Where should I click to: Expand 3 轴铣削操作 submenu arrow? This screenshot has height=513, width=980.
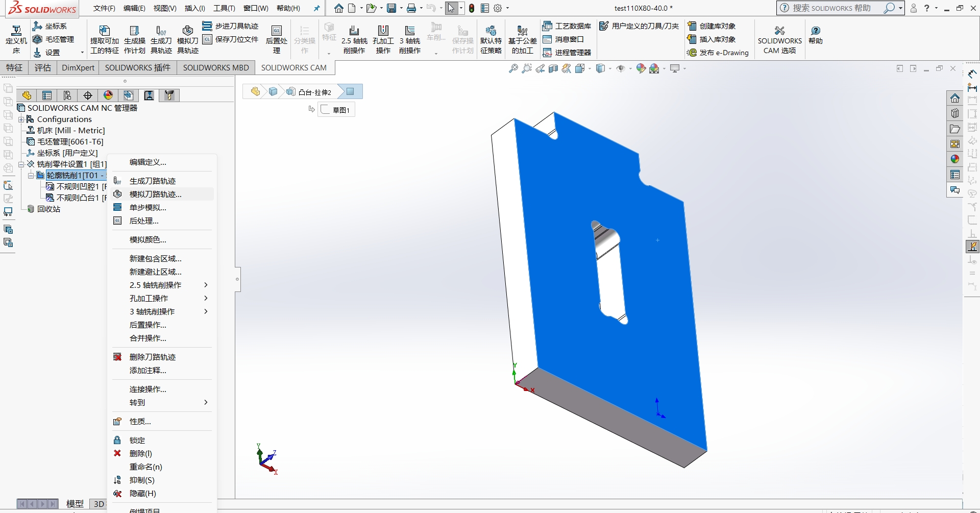(206, 312)
